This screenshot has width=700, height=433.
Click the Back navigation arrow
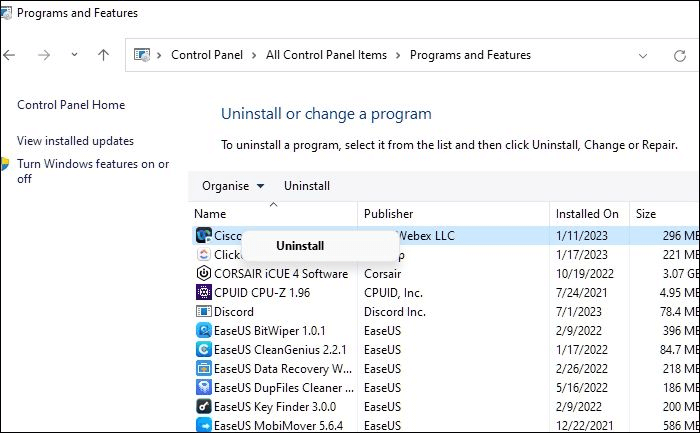click(x=9, y=55)
